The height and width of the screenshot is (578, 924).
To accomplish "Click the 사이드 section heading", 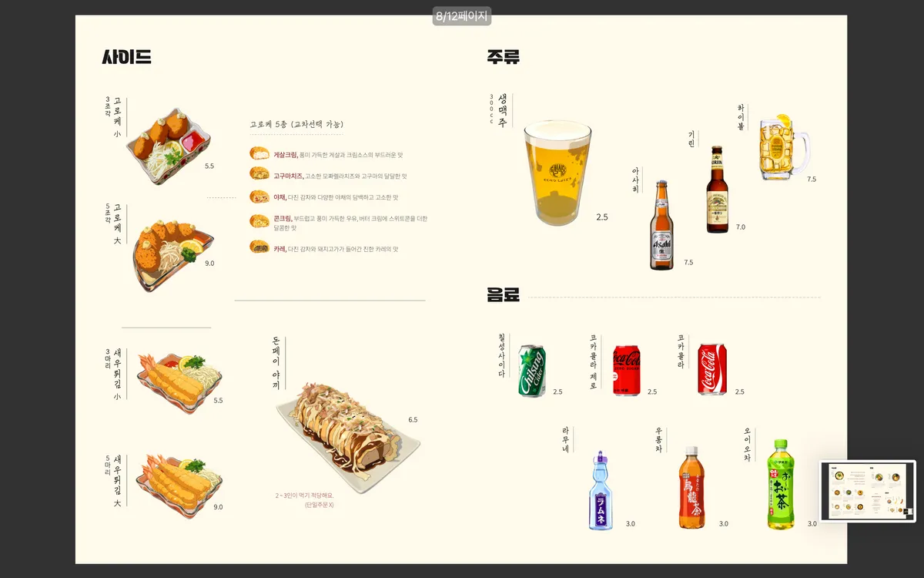I will (x=126, y=57).
